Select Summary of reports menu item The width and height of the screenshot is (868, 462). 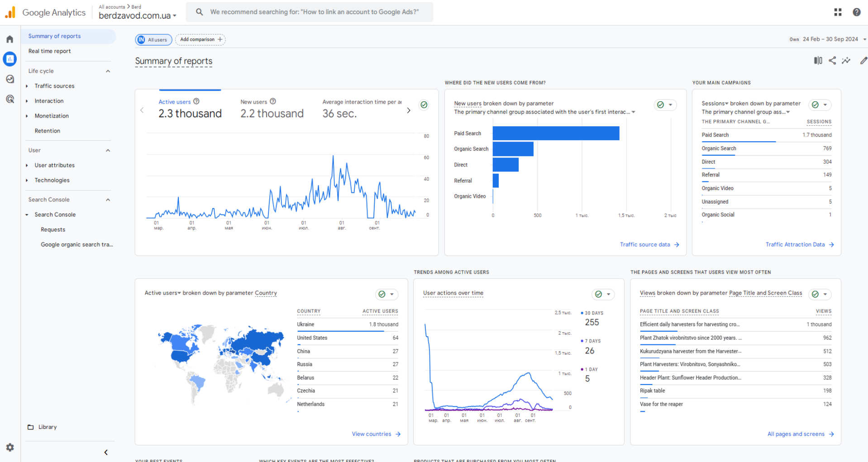pyautogui.click(x=68, y=36)
